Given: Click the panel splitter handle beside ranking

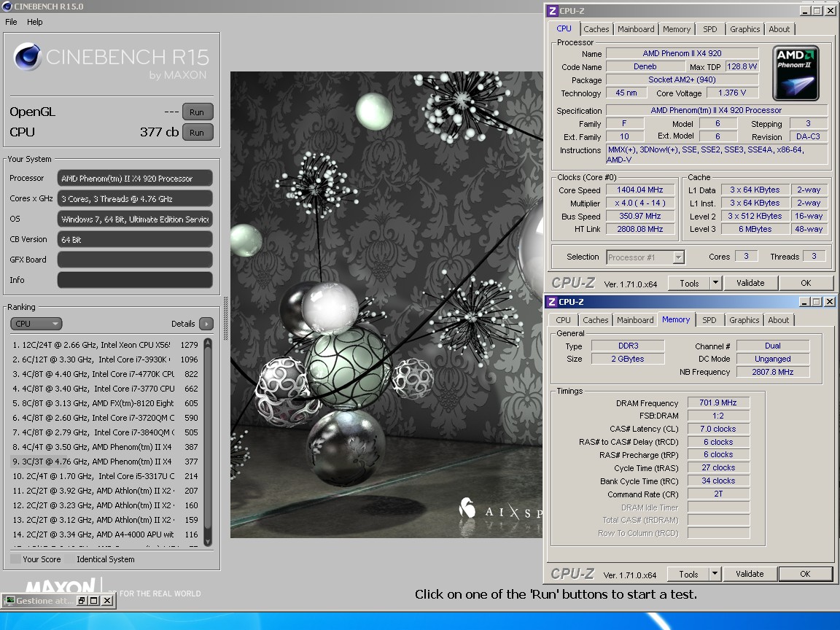Looking at the screenshot, I should (225, 319).
